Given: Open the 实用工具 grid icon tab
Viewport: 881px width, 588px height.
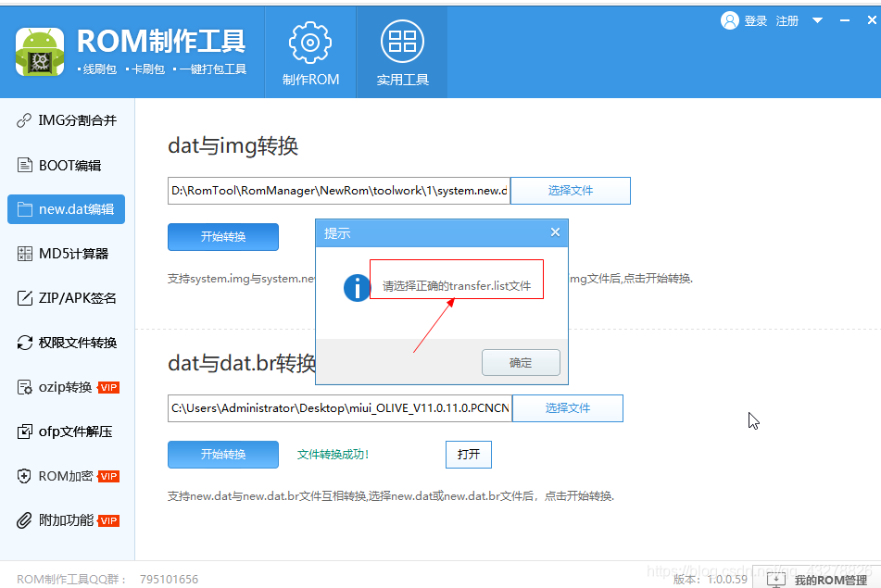Looking at the screenshot, I should pyautogui.click(x=402, y=53).
